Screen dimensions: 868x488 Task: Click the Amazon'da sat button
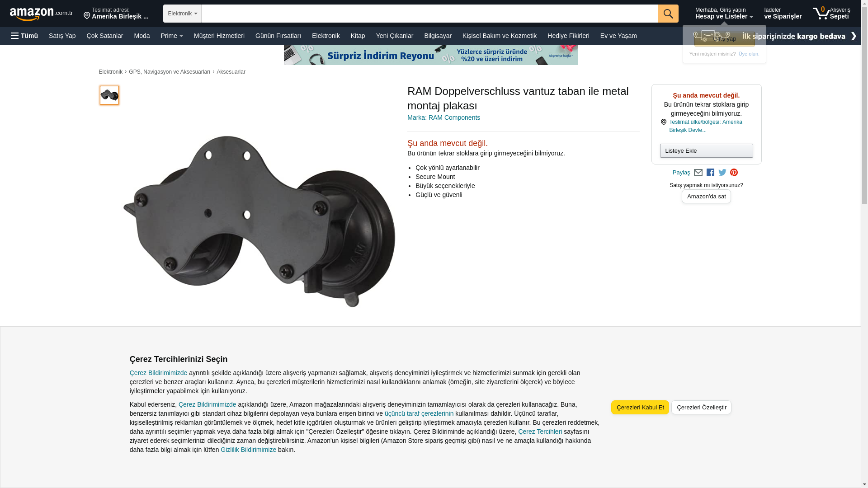(706, 197)
